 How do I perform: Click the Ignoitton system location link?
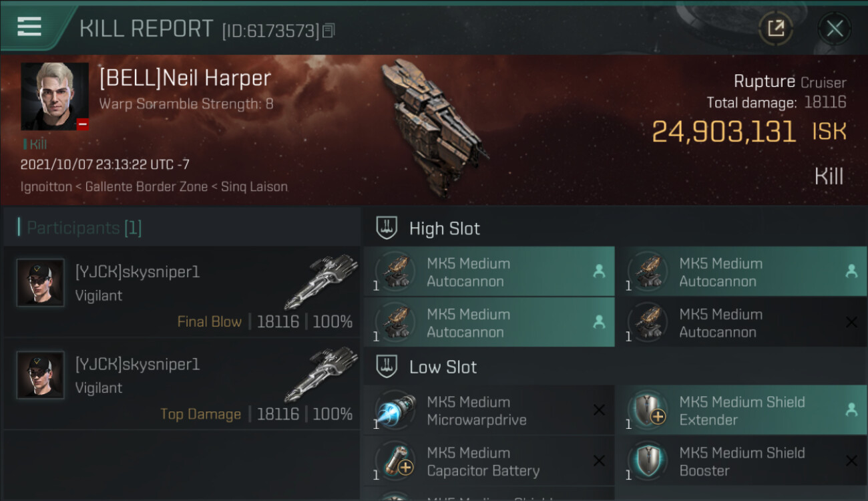[46, 186]
